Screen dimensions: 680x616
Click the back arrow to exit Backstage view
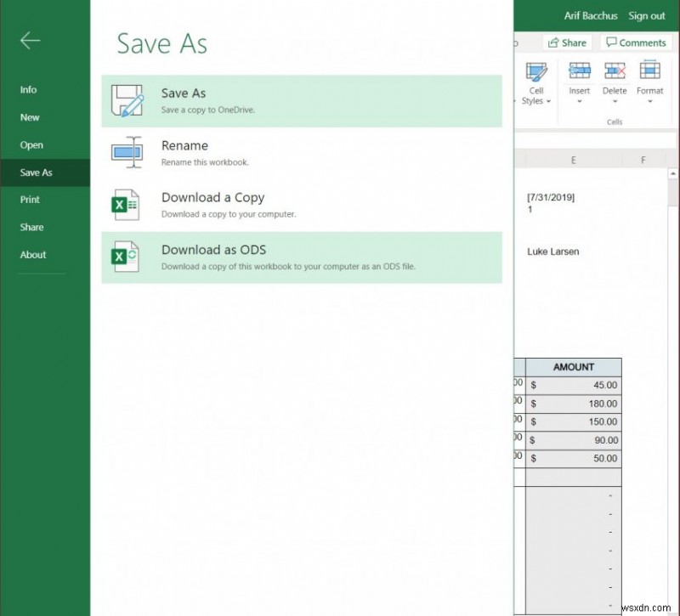[30, 40]
